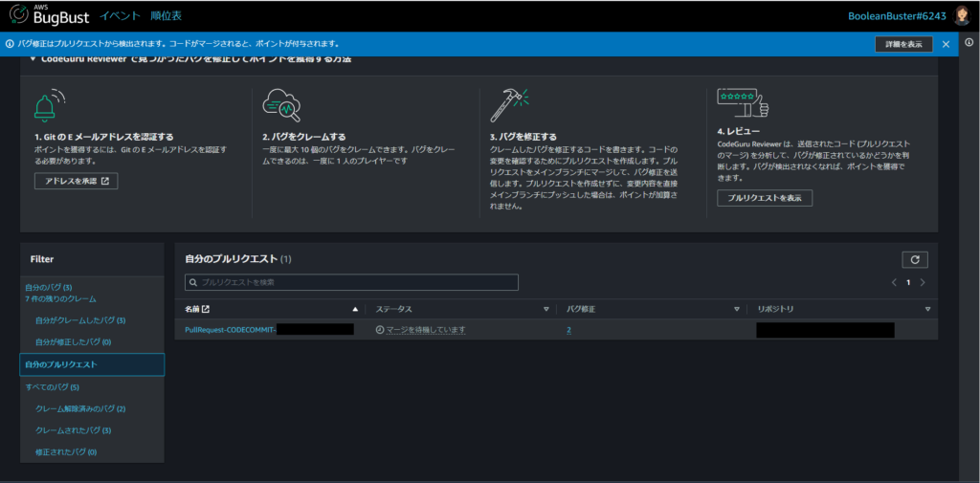Dismiss the blue info banner with X
Image resolution: width=980 pixels, height=483 pixels.
point(946,44)
